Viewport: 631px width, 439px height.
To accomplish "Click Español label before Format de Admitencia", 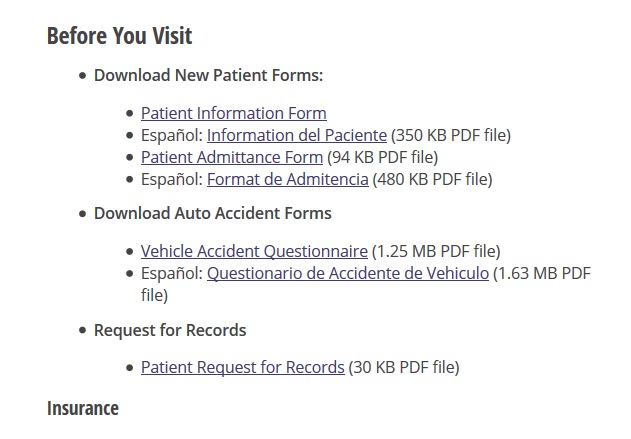I will [172, 179].
